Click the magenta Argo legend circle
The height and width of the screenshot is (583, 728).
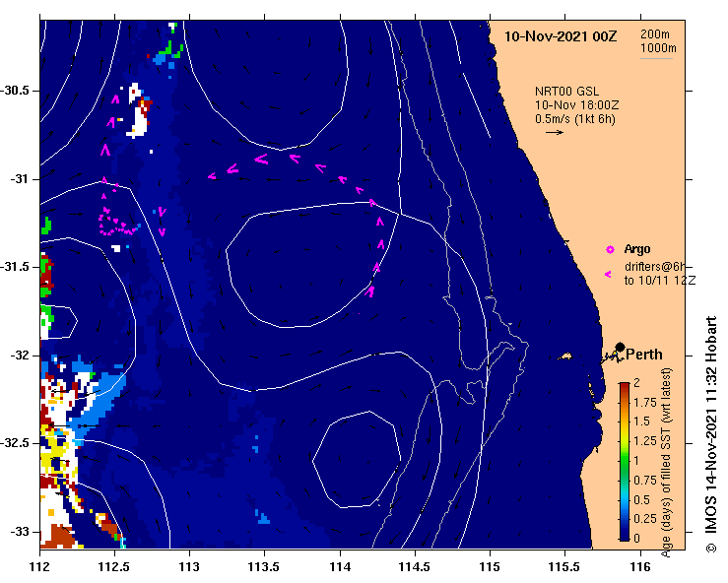[610, 250]
